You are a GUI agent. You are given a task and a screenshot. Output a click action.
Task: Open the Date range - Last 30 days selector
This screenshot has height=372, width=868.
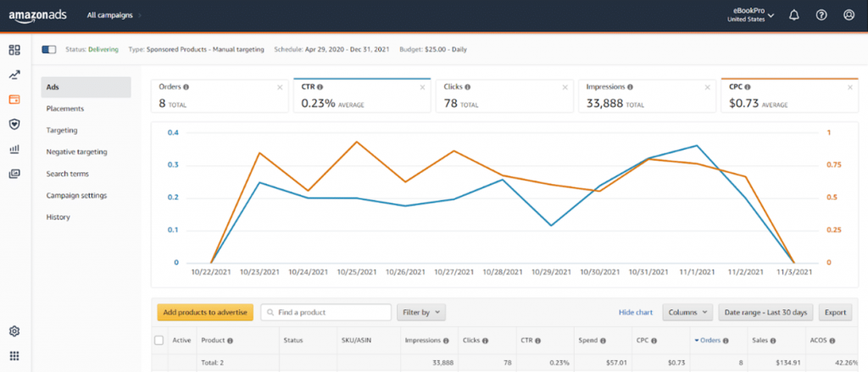(766, 312)
